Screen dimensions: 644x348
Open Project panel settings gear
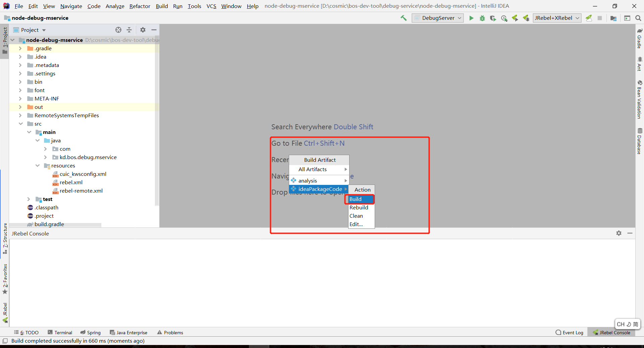(x=143, y=30)
